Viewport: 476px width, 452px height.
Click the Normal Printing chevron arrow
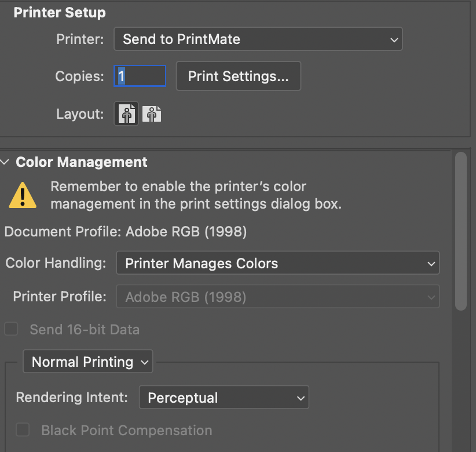pos(145,362)
